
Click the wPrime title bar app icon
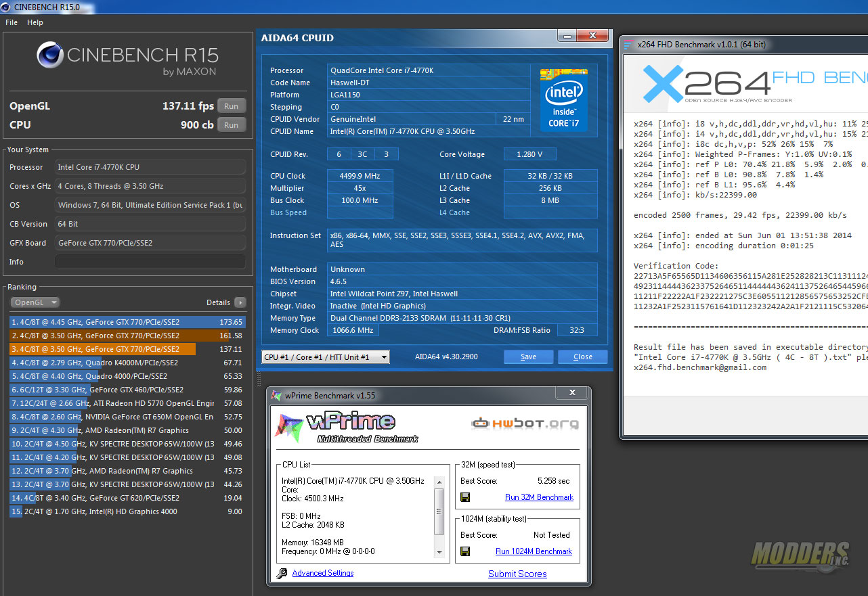(x=276, y=396)
